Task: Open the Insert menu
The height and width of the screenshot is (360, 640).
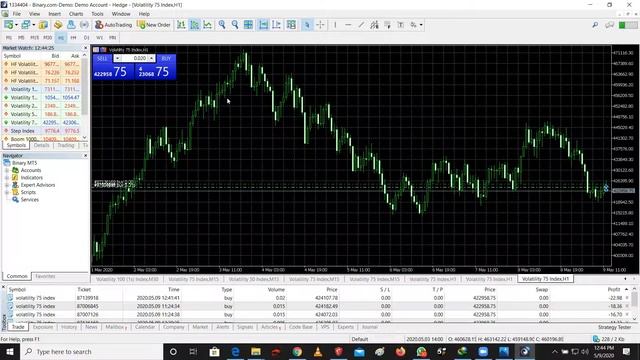Action: (x=54, y=14)
